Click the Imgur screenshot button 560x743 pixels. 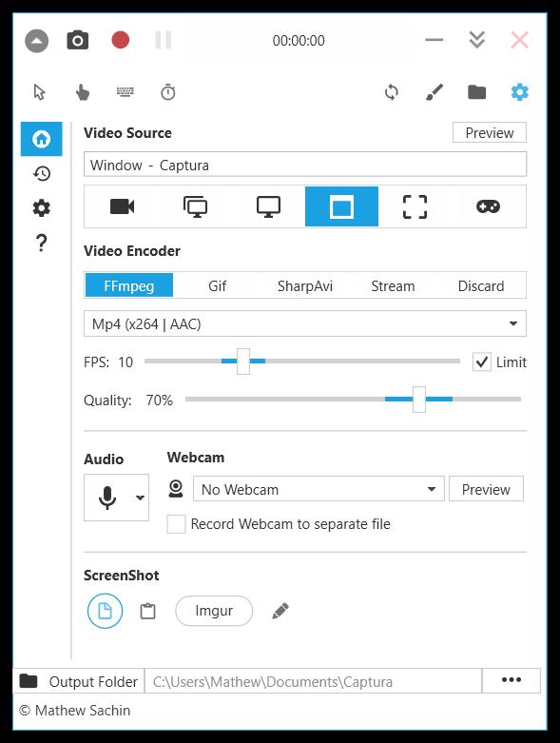(x=214, y=611)
